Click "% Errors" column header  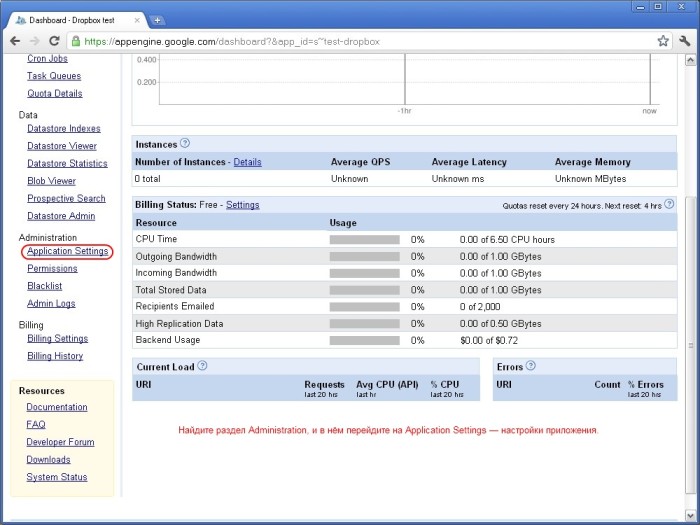click(646, 384)
